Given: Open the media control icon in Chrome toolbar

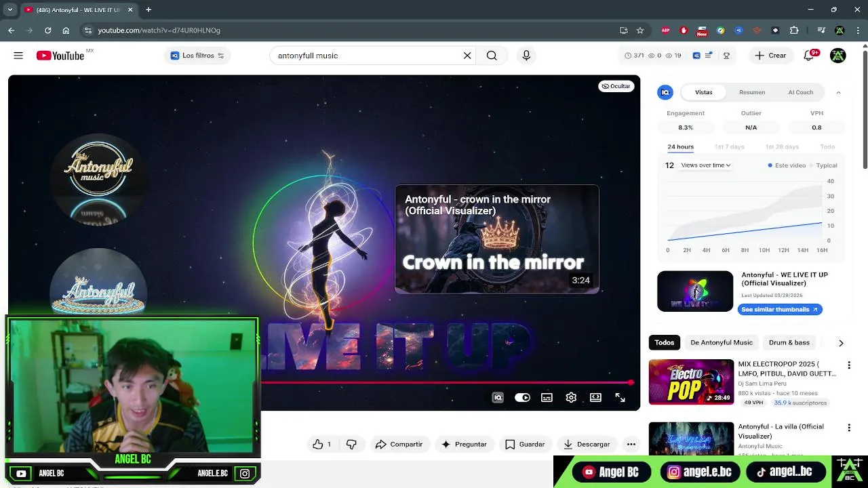Looking at the screenshot, I should coord(821,30).
